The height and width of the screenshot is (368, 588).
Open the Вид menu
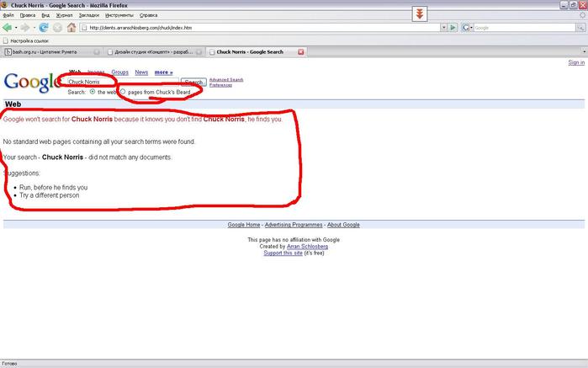coord(45,15)
